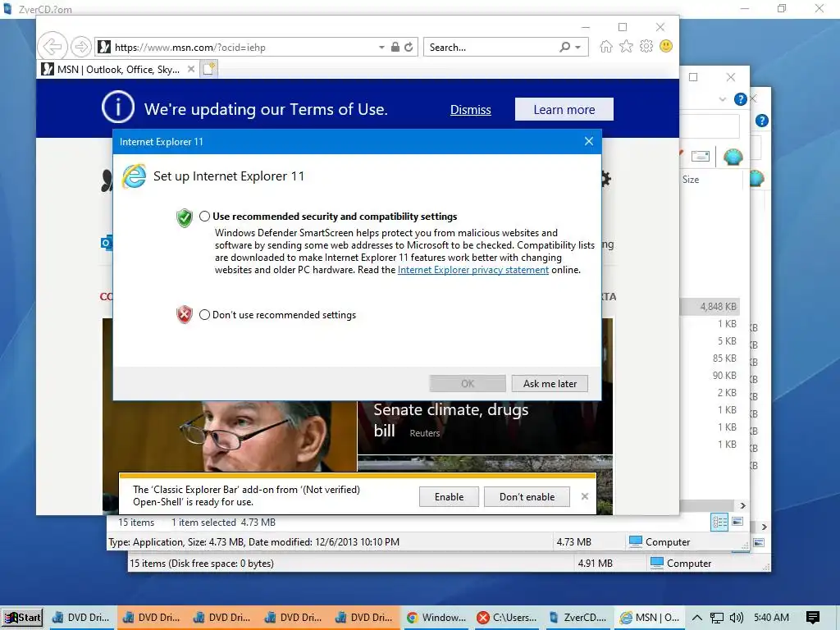Open the Chrome Window taskbar item
This screenshot has height=630, width=840.
(x=436, y=618)
